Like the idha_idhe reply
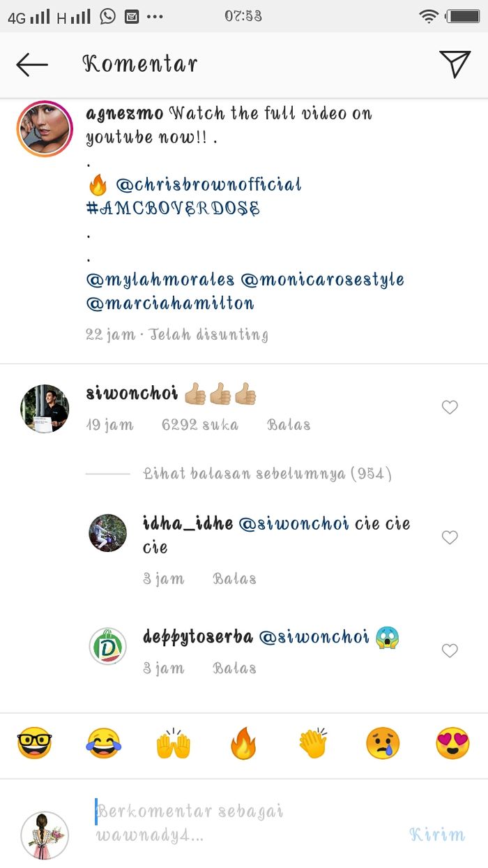Image resolution: width=488 pixels, height=868 pixels. (450, 537)
